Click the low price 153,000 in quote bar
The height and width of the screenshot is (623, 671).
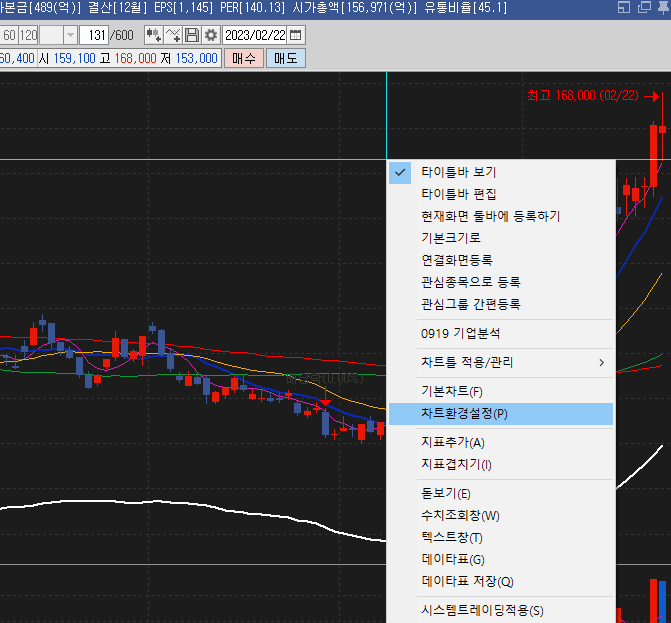196,58
